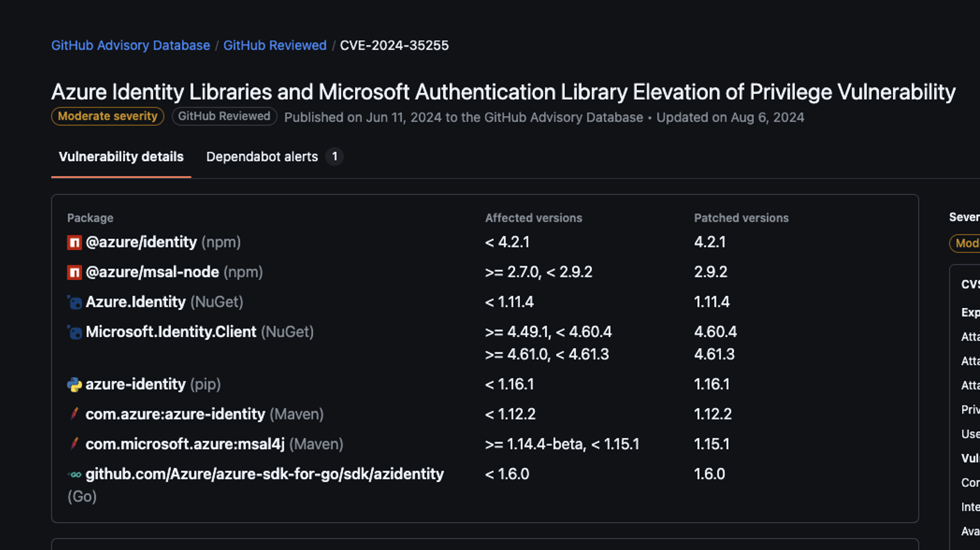Click NuGet icon beside Microsoft.Identity.Client
The image size is (980, 550).
(x=74, y=333)
